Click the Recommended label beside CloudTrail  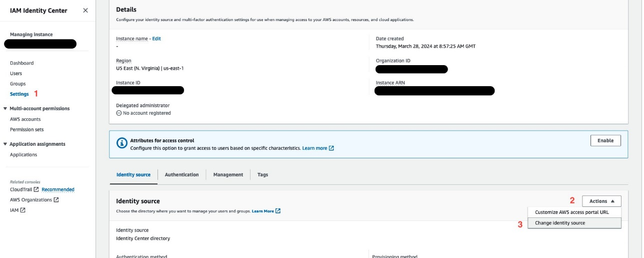point(58,190)
